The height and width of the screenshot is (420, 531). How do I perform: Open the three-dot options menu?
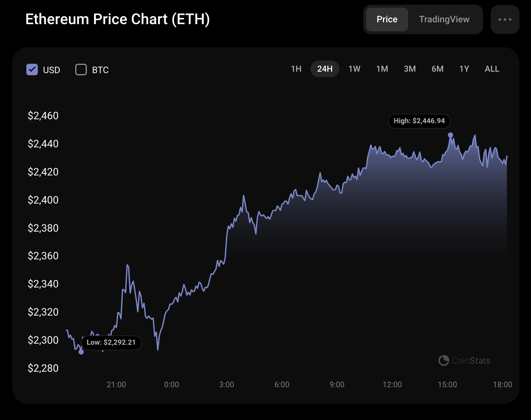(x=505, y=19)
